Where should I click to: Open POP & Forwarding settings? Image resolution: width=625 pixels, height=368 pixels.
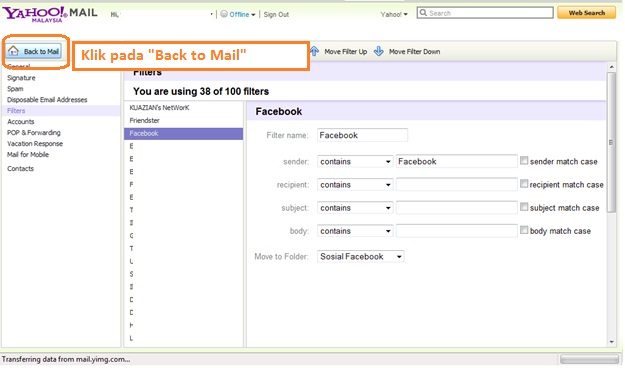pyautogui.click(x=34, y=132)
